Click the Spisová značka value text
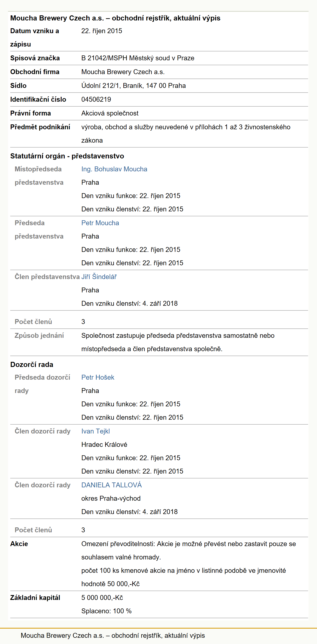317x644 pixels. click(138, 58)
